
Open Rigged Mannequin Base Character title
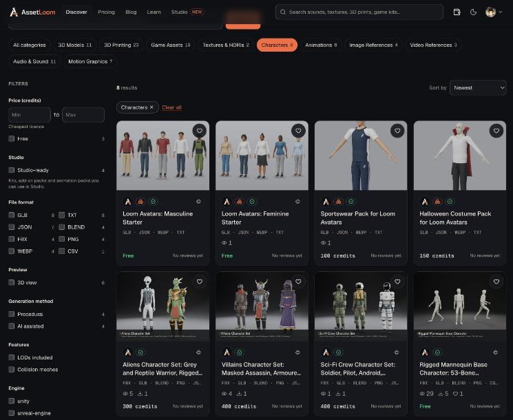coord(453,368)
